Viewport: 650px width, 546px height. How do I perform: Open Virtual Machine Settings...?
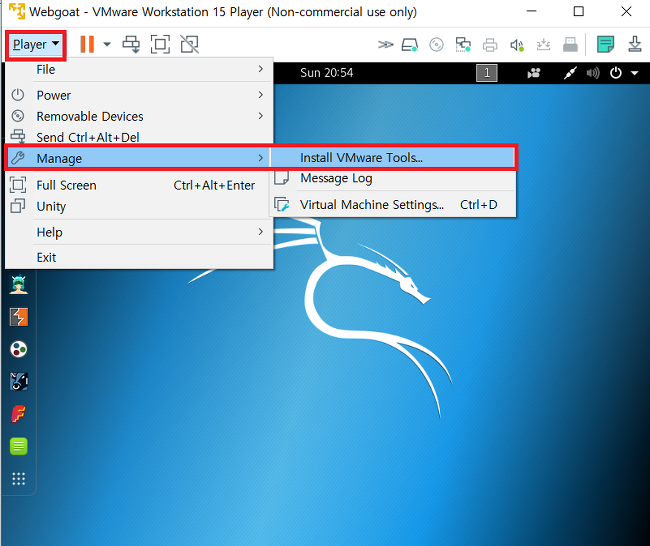[x=393, y=204]
